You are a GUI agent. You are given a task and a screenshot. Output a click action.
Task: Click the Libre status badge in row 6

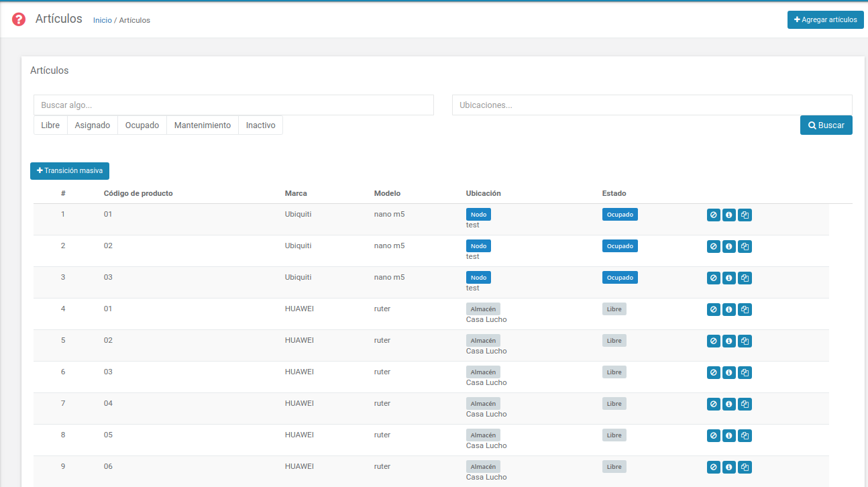[614, 372]
